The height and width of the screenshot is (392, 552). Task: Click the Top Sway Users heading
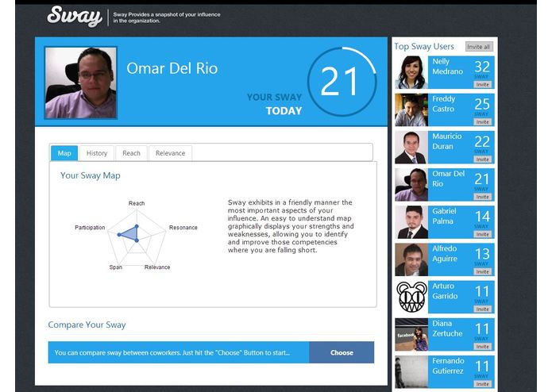tap(424, 46)
